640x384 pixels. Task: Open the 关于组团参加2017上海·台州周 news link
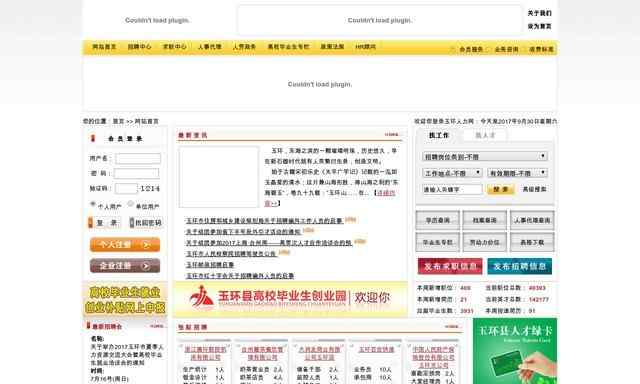(x=269, y=243)
